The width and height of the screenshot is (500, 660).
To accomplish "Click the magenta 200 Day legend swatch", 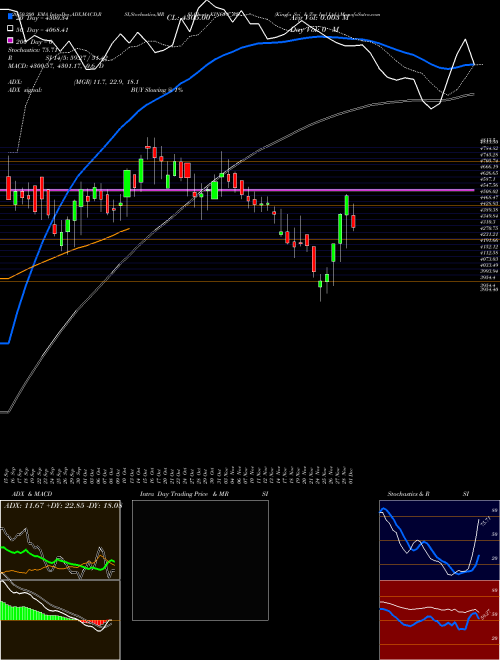I will (11, 40).
